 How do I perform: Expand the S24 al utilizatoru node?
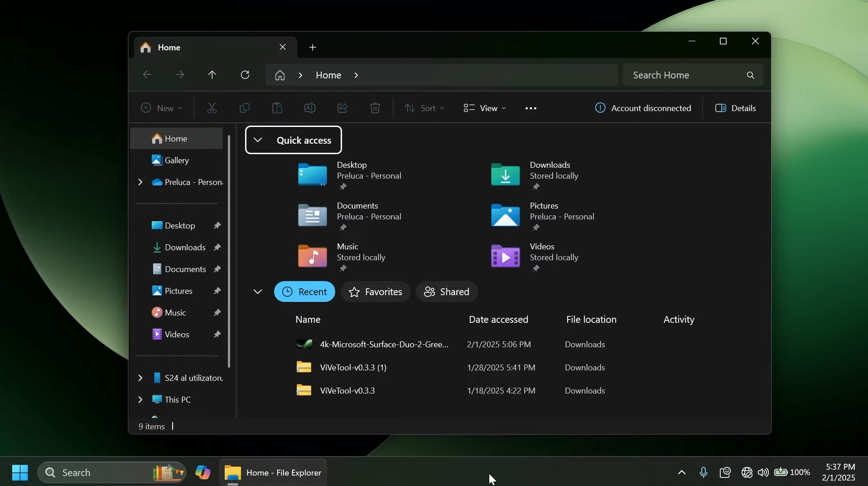[140, 378]
